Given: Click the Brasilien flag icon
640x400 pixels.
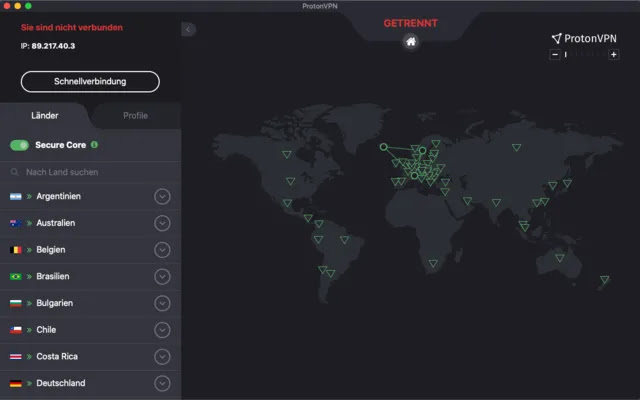Looking at the screenshot, I should (16, 277).
